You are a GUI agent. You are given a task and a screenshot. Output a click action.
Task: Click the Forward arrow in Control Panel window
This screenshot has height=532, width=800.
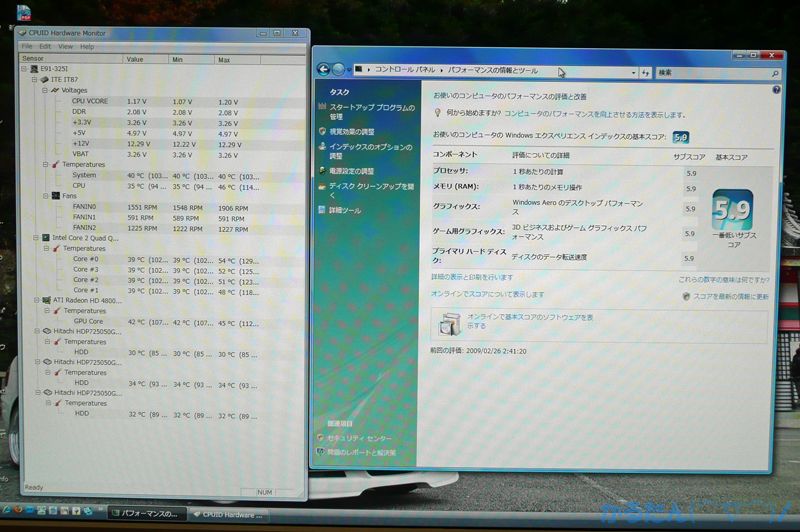tap(338, 69)
